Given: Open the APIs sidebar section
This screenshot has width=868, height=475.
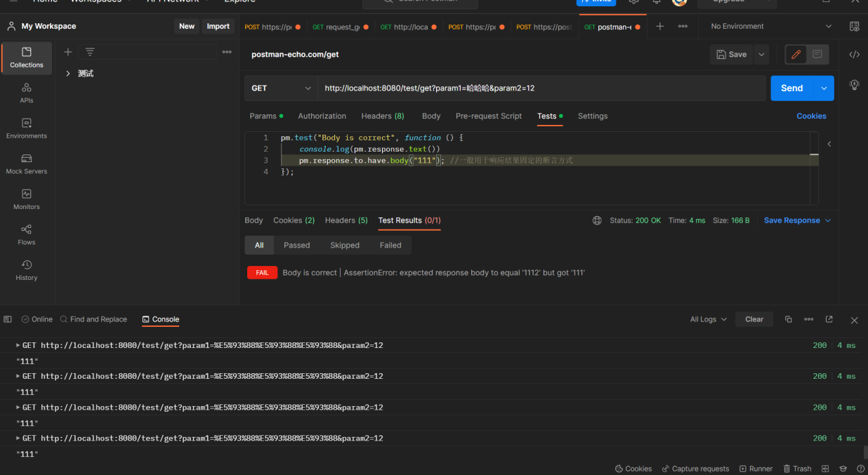Looking at the screenshot, I should pos(27,93).
